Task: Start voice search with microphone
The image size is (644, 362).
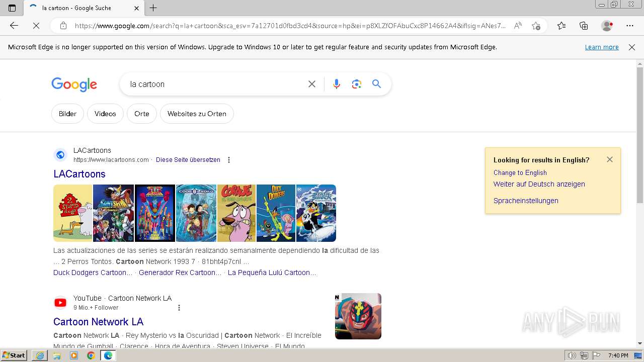Action: tap(337, 84)
